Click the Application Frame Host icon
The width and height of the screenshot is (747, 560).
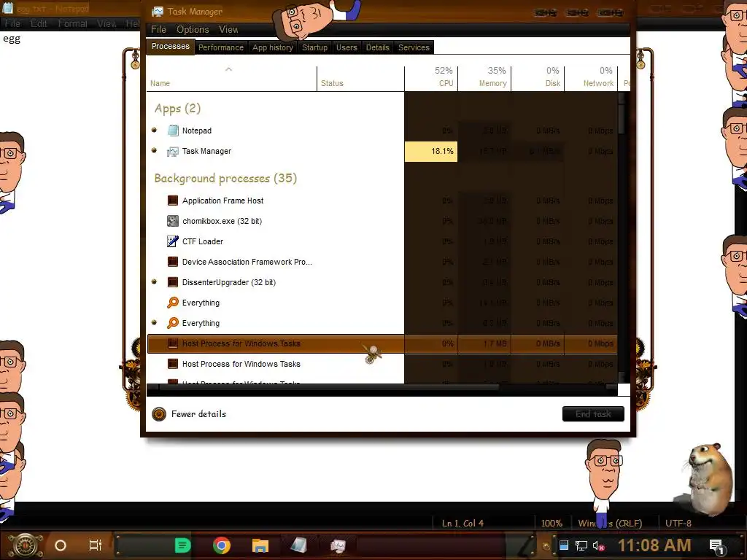pos(173,201)
